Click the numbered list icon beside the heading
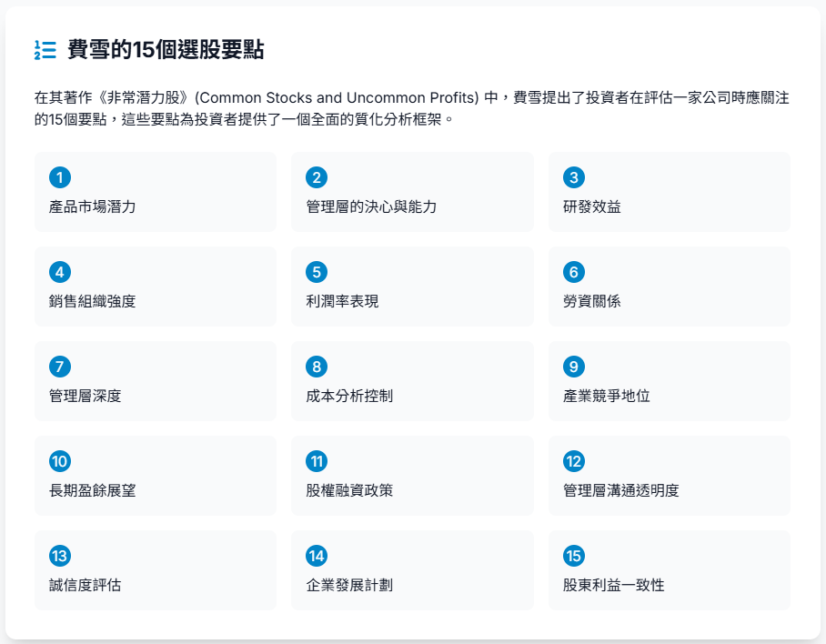The image size is (826, 644). click(x=45, y=50)
